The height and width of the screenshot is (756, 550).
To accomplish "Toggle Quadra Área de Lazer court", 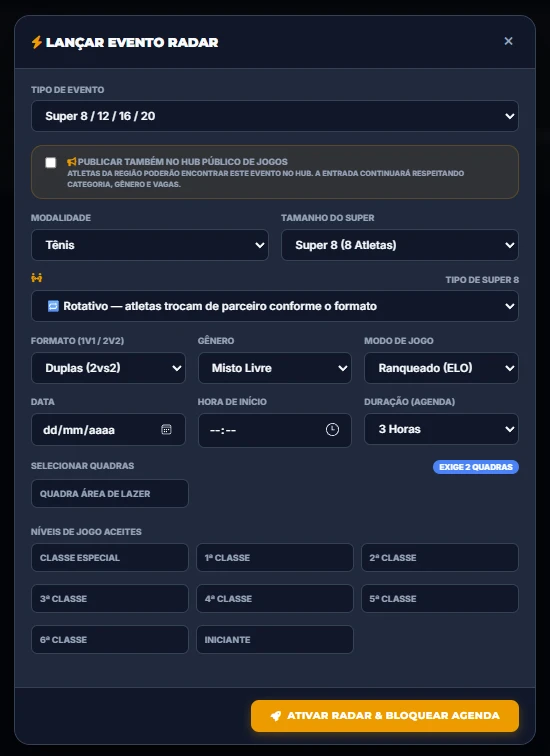I will pyautogui.click(x=109, y=493).
